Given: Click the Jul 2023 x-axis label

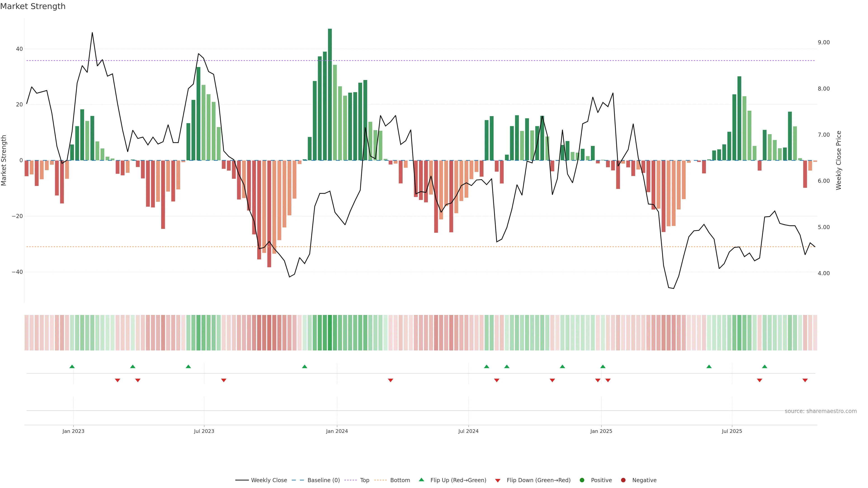Looking at the screenshot, I should point(204,431).
